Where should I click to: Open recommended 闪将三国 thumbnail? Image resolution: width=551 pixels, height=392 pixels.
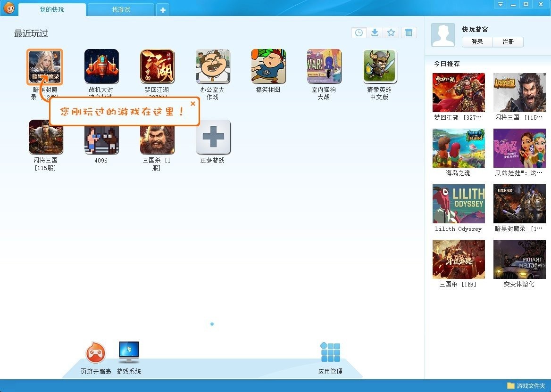[519, 93]
